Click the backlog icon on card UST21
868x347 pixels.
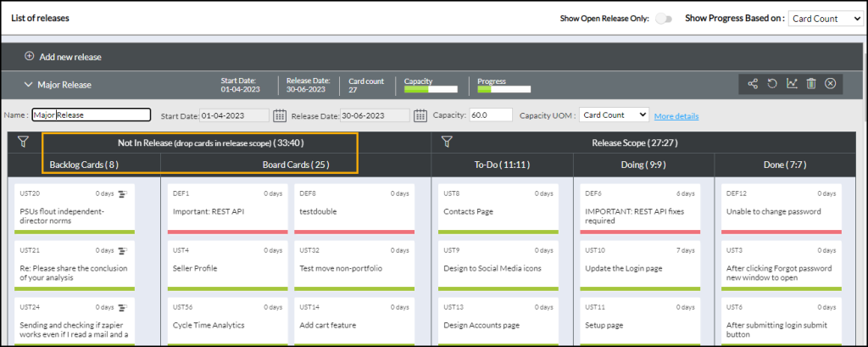[x=123, y=250]
